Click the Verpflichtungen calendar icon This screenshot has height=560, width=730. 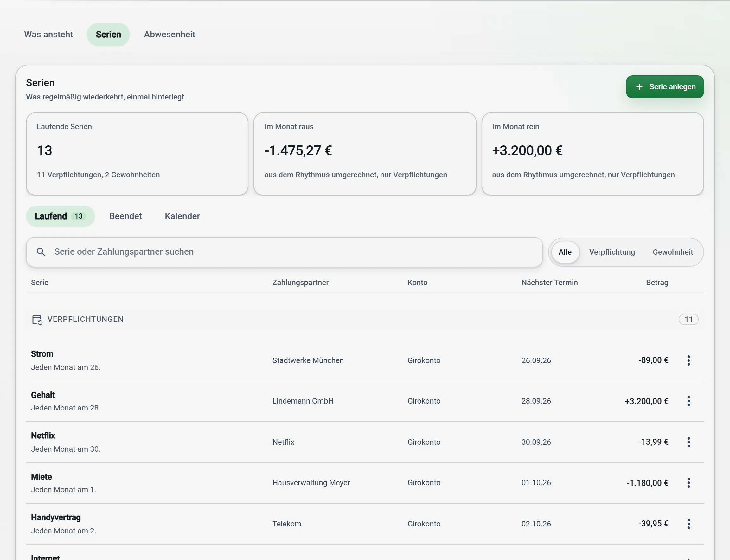coord(37,319)
